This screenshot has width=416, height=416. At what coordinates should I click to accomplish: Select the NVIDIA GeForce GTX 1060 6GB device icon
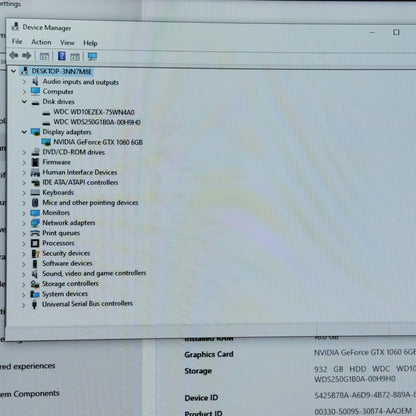(x=46, y=142)
